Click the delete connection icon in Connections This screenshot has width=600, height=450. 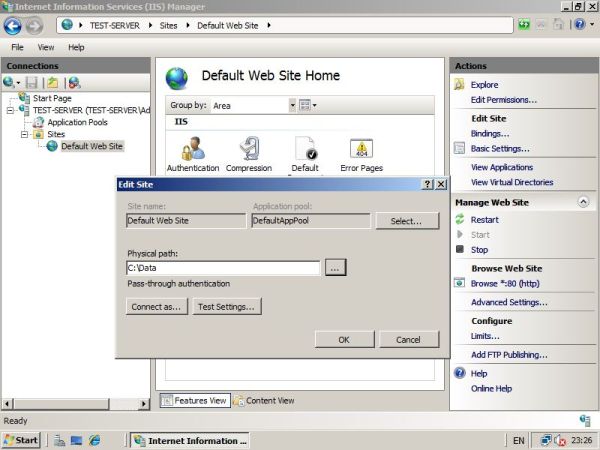coord(74,82)
